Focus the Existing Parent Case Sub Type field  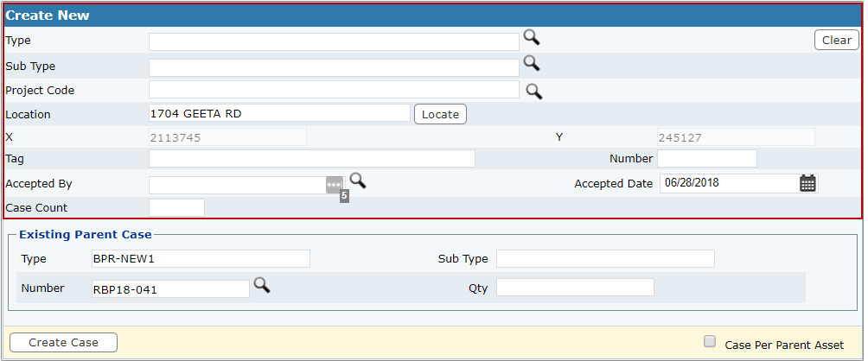coord(605,259)
